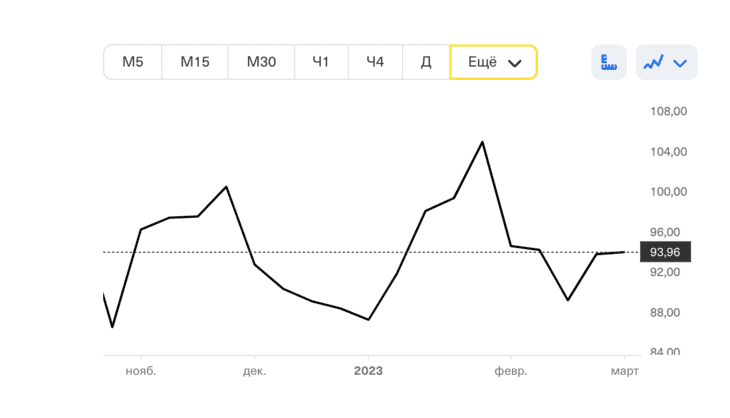
Task: Click the 100,00 price axis label
Action: pos(667,192)
